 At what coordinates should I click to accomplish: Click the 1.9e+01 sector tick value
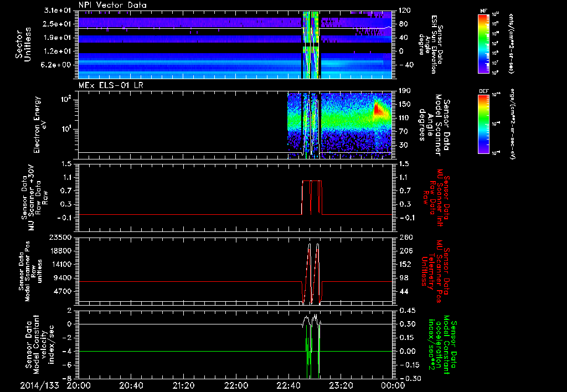click(x=58, y=38)
